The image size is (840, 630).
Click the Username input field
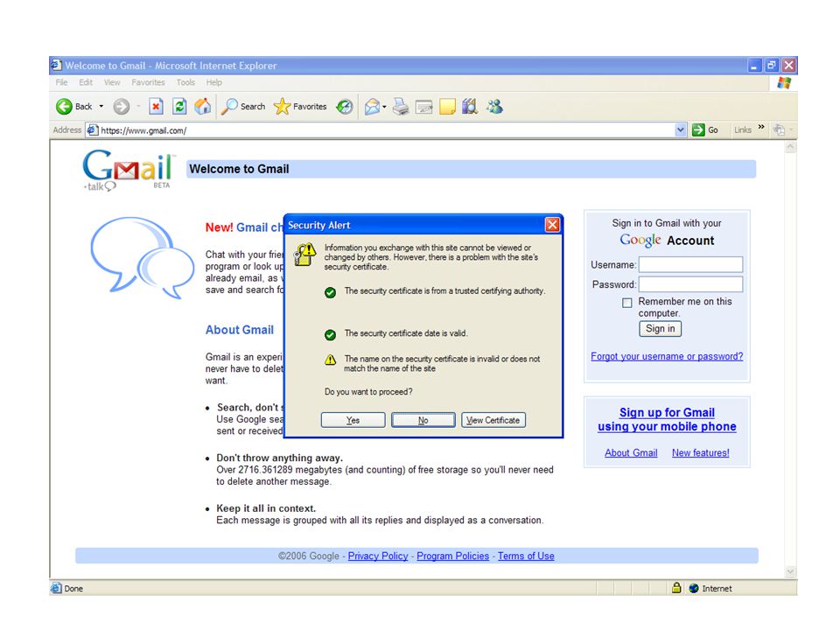(691, 264)
